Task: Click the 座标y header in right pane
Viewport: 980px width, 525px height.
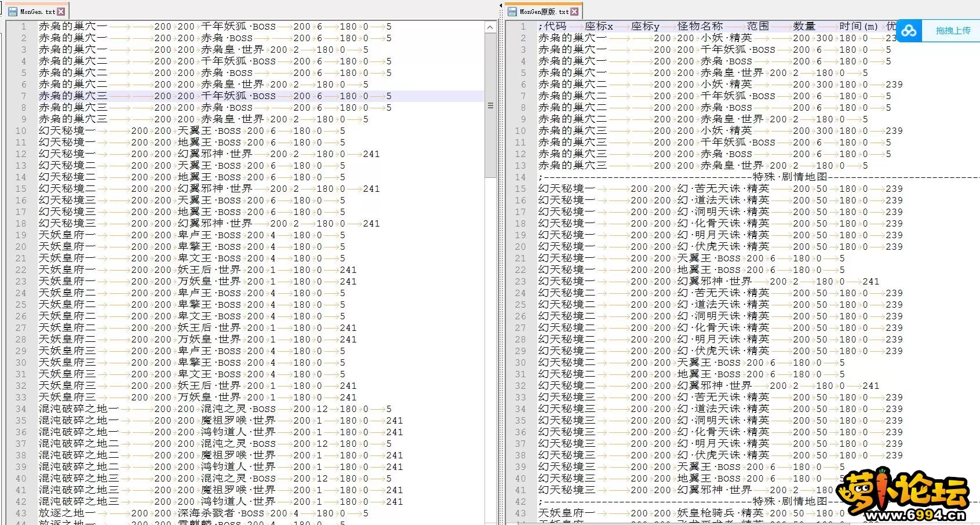Action: pos(645,27)
